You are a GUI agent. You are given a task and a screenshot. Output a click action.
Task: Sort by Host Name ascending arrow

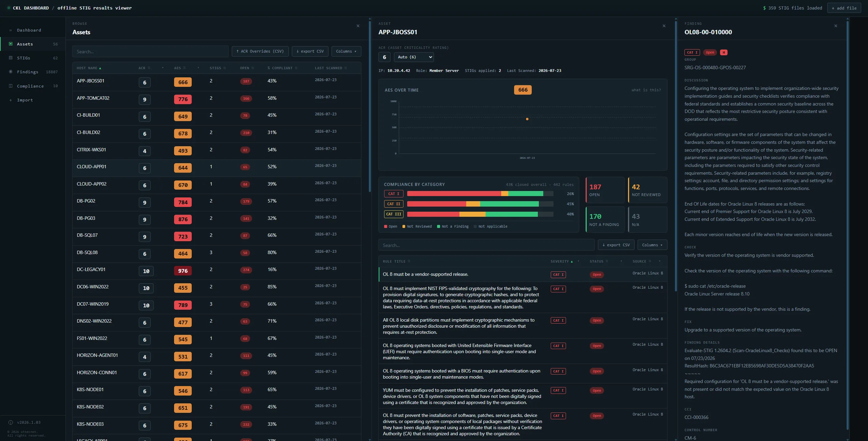(x=100, y=68)
